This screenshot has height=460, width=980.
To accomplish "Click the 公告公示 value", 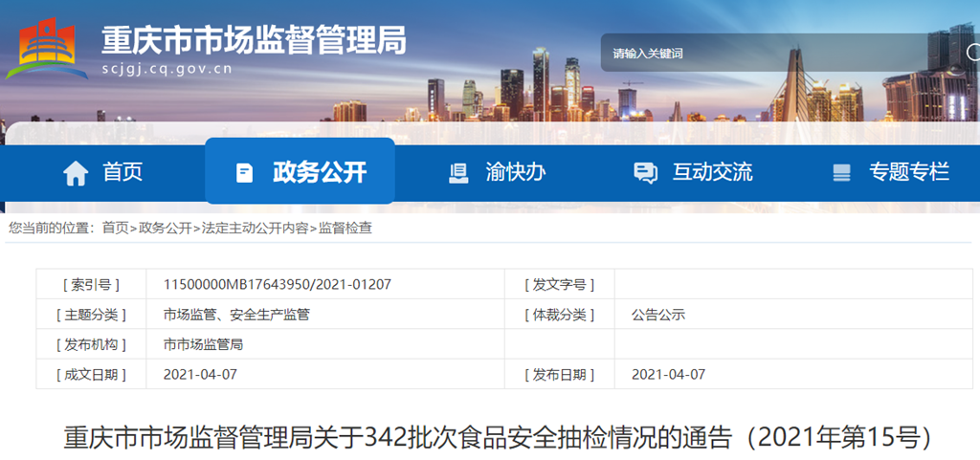I will 658,315.
